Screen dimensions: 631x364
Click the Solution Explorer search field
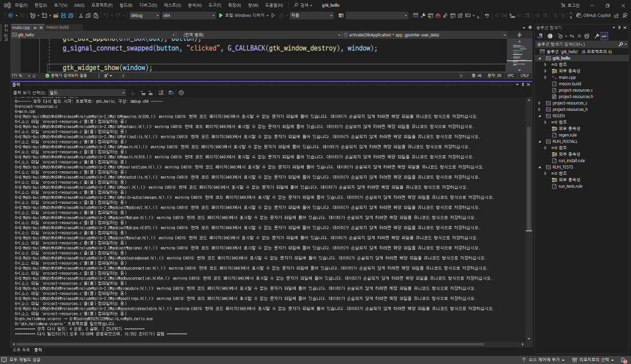coord(576,44)
